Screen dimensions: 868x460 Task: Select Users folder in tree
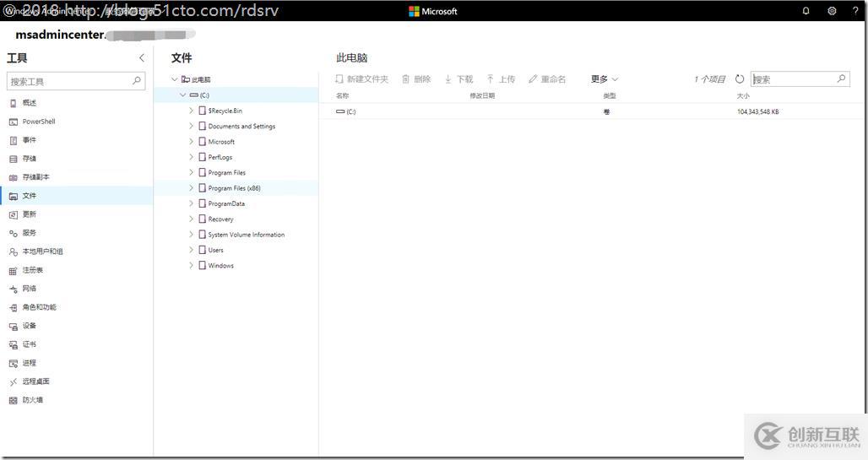click(216, 250)
